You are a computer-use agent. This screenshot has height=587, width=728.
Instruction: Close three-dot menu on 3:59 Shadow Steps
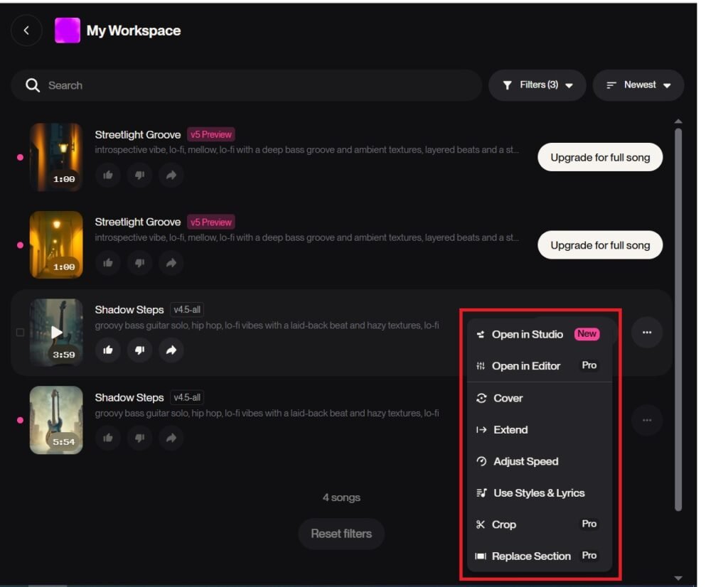tap(647, 332)
